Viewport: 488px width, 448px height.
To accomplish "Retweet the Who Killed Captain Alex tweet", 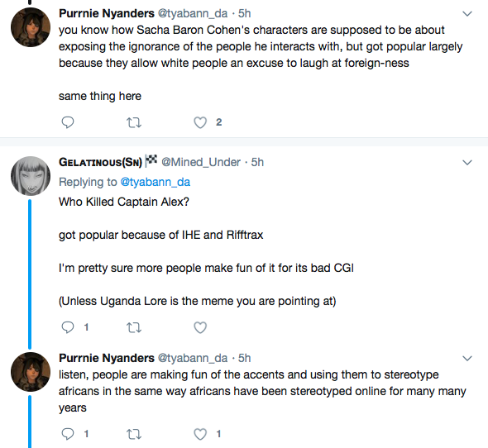I will click(x=134, y=327).
